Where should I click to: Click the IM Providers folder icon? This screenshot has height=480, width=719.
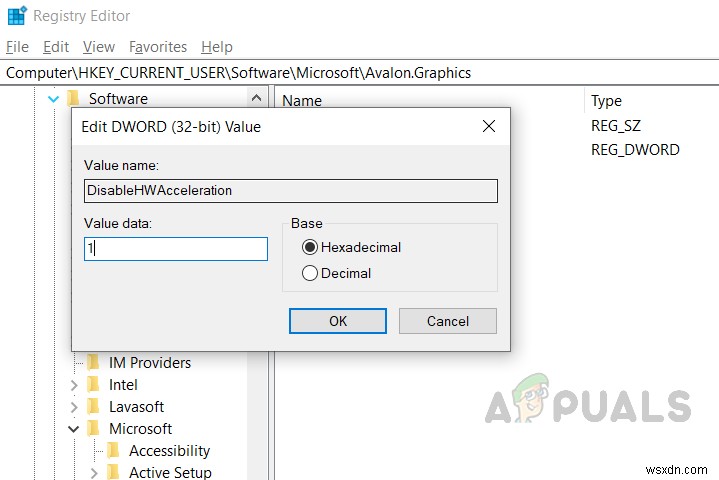tap(94, 362)
